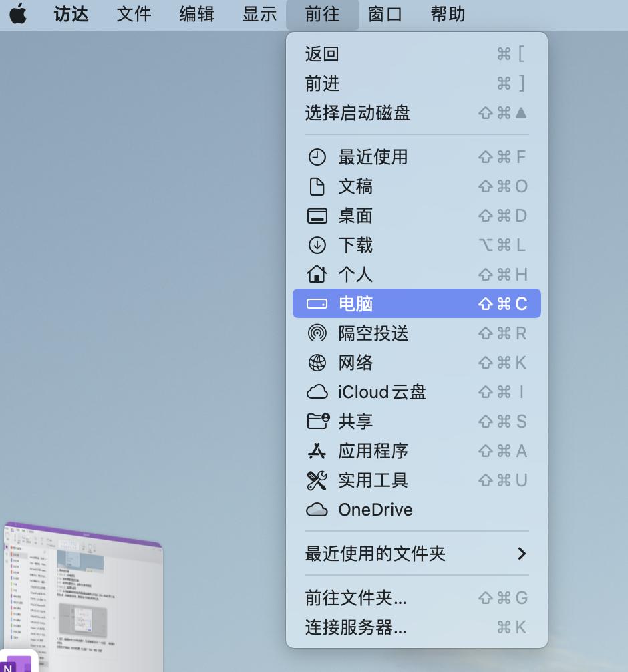Open the shared folder icon beside 共享
The height and width of the screenshot is (672, 628).
coord(317,422)
